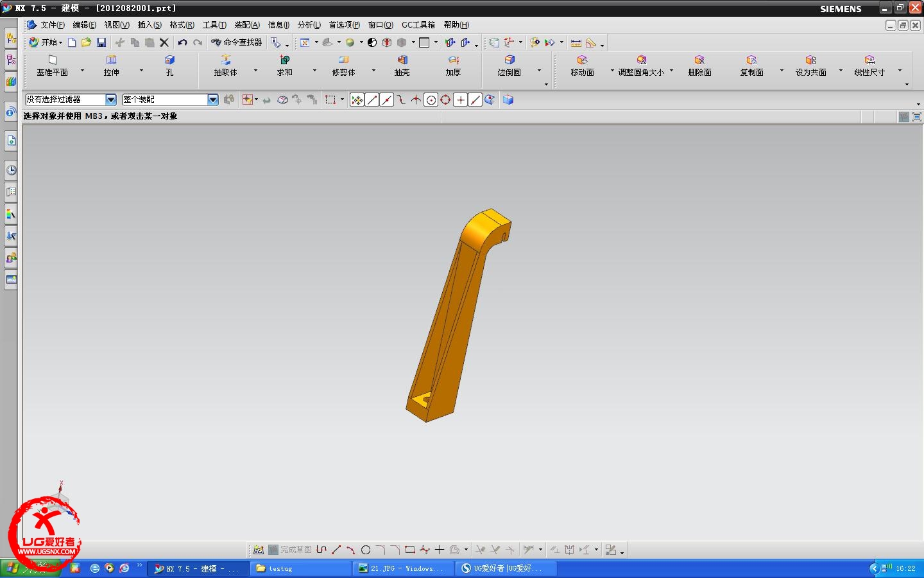
Task: Open the Command Finder (命令查找器)
Action: click(x=237, y=42)
